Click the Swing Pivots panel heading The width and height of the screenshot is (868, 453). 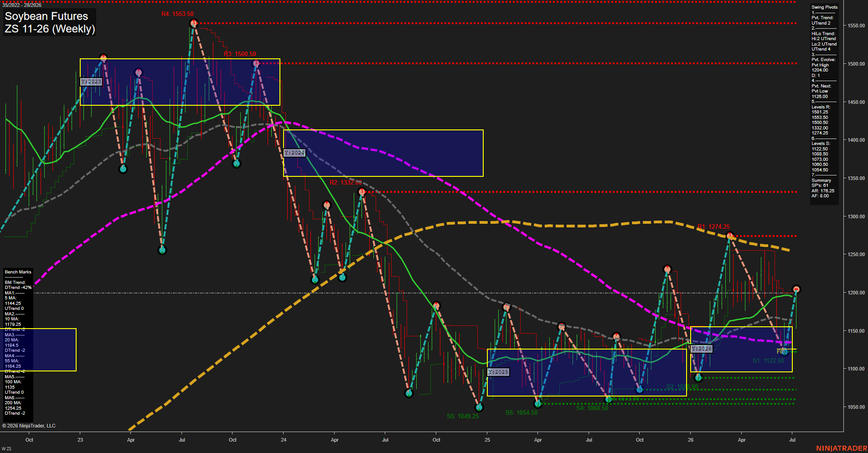tap(824, 7)
